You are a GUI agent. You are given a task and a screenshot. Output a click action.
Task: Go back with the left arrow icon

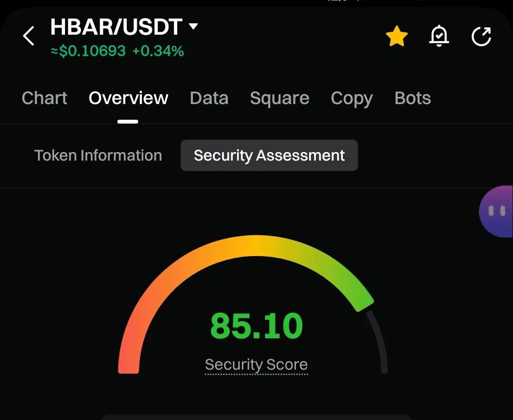coord(29,36)
